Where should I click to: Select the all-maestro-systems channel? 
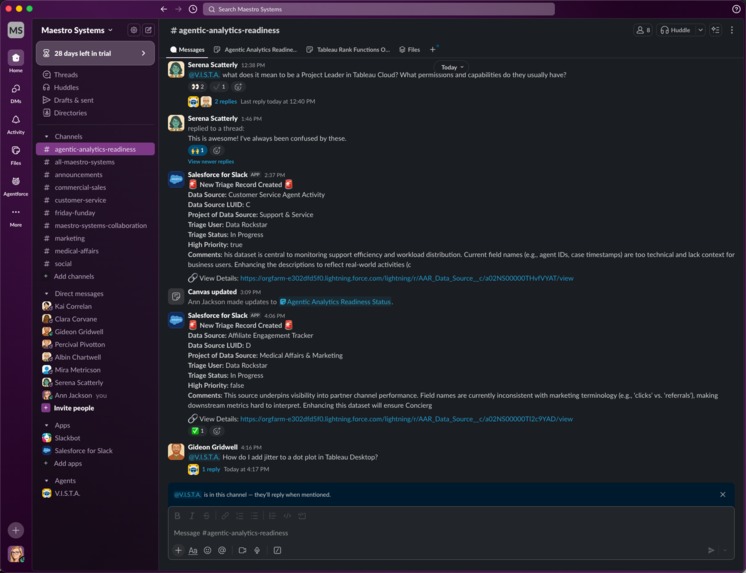pos(95,162)
